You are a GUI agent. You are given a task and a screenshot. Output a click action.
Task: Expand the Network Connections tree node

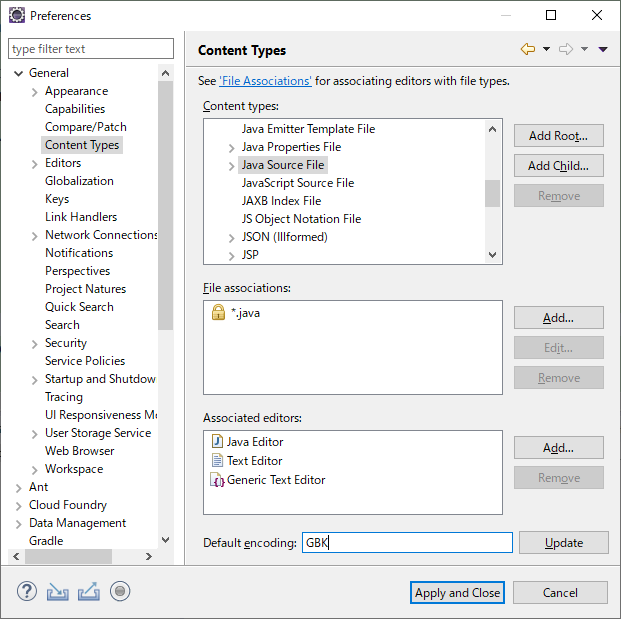pos(35,235)
